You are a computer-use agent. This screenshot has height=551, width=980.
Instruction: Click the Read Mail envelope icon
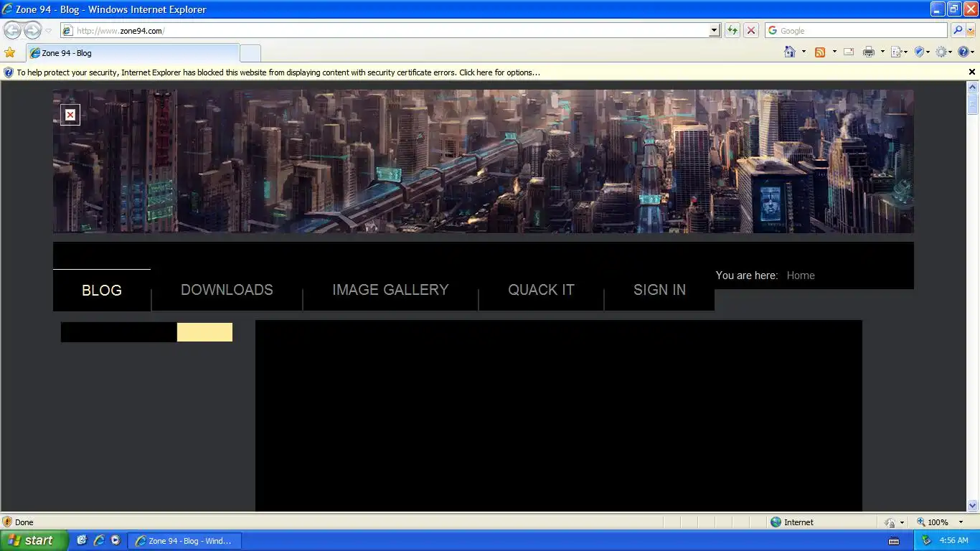click(x=849, y=52)
